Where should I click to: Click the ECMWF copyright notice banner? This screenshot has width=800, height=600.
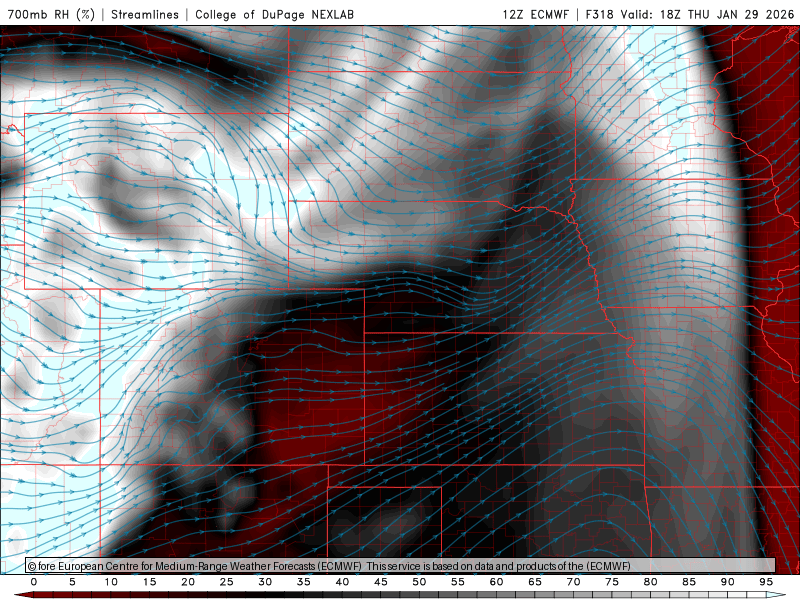coord(400,566)
